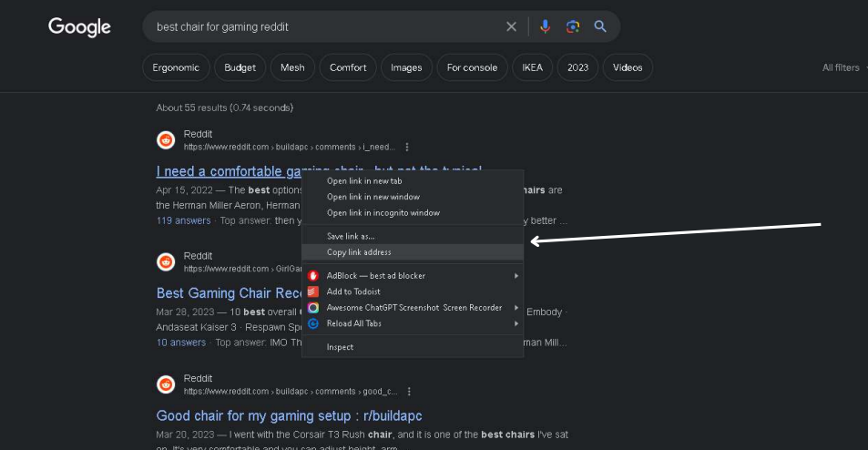Click the Reddit favicon of the first result
The image size is (868, 450).
click(x=166, y=140)
